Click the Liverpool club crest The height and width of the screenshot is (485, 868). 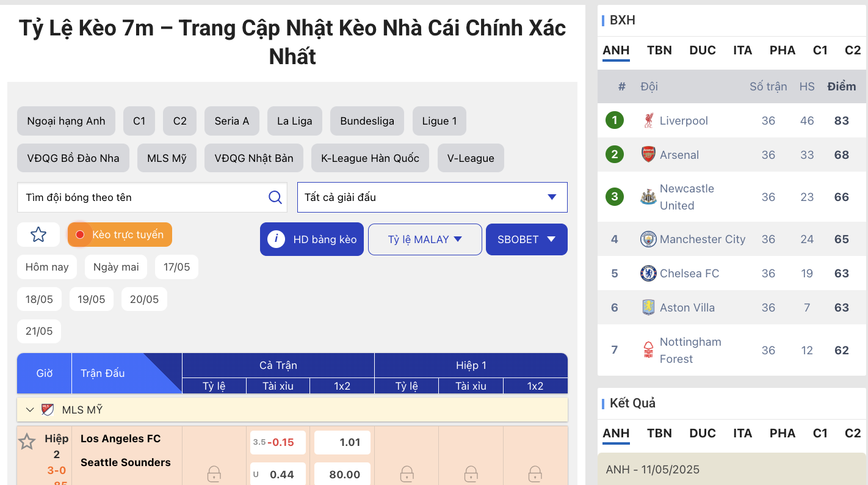pos(648,120)
